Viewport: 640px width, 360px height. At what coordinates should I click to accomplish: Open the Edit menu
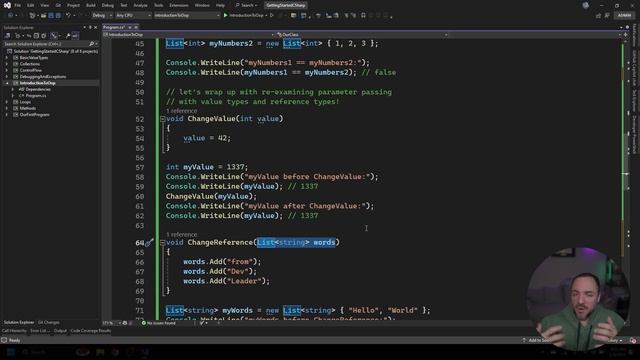(31, 5)
